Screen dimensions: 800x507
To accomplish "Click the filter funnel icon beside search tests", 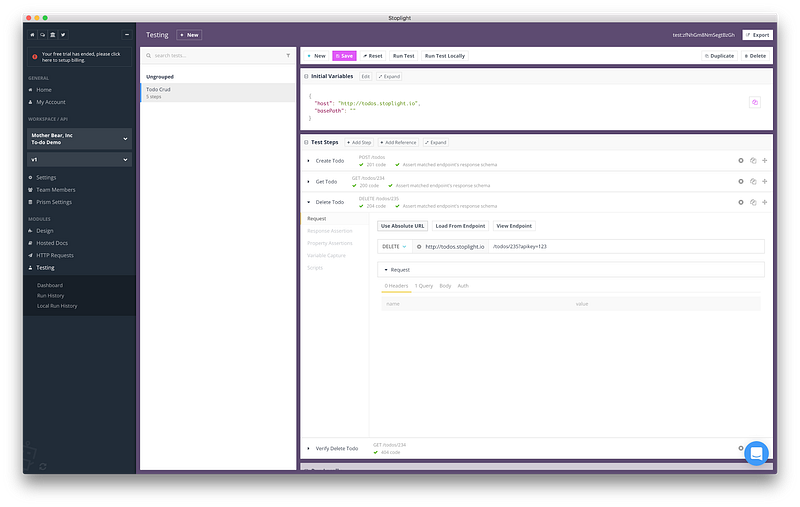I will click(288, 56).
